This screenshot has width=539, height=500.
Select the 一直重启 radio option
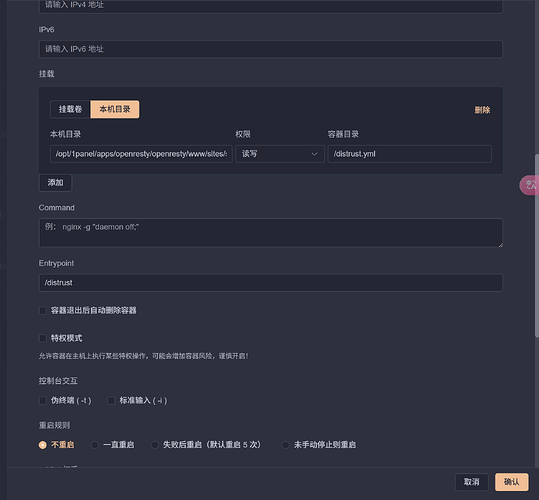tap(95, 445)
